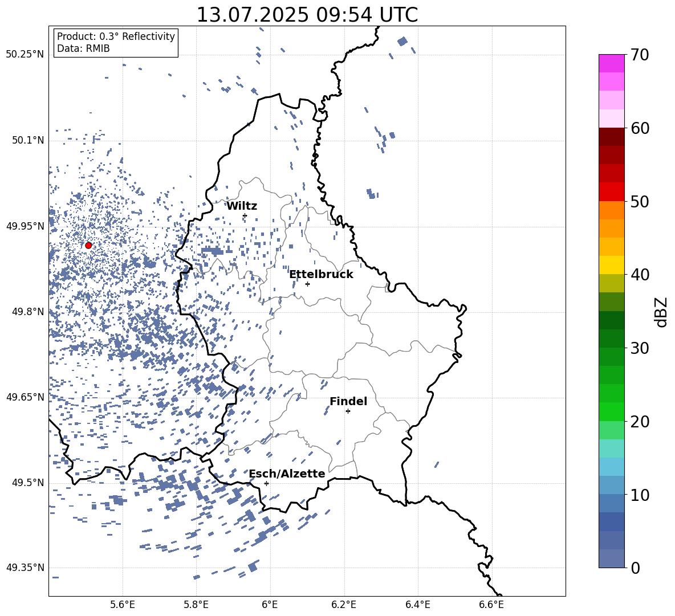Click the Esch/Alzette city label

pos(287,474)
